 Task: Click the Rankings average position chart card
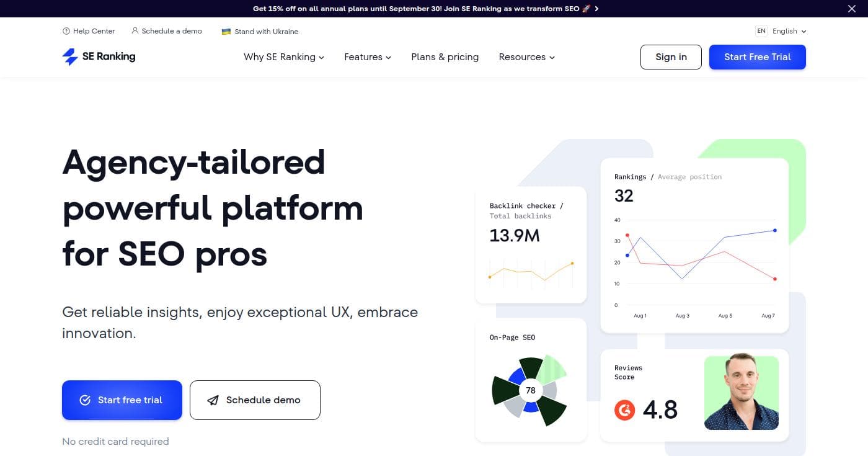click(x=694, y=245)
